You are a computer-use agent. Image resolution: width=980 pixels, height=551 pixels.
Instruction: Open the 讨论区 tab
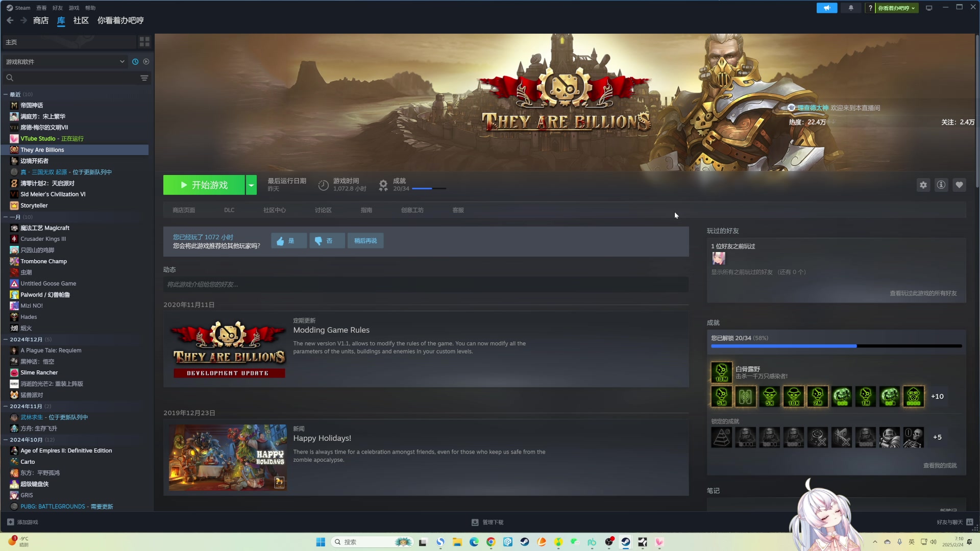click(x=323, y=210)
